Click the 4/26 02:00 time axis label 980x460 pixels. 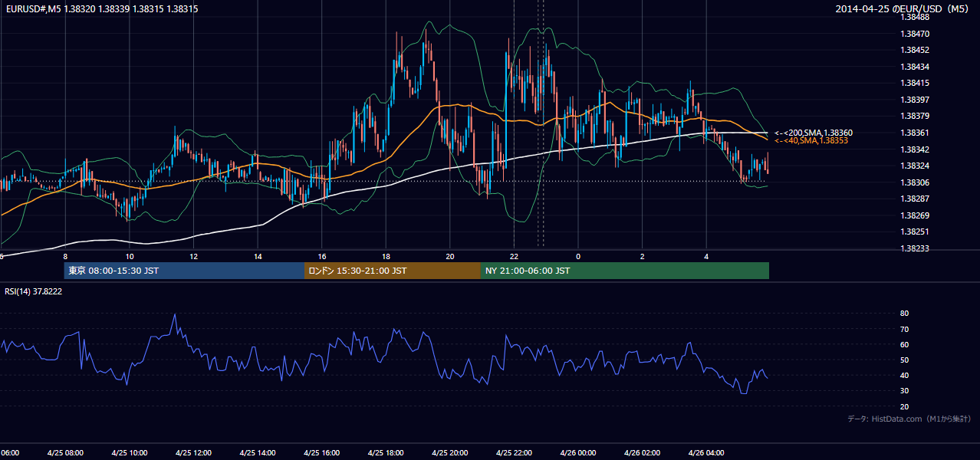tap(643, 453)
